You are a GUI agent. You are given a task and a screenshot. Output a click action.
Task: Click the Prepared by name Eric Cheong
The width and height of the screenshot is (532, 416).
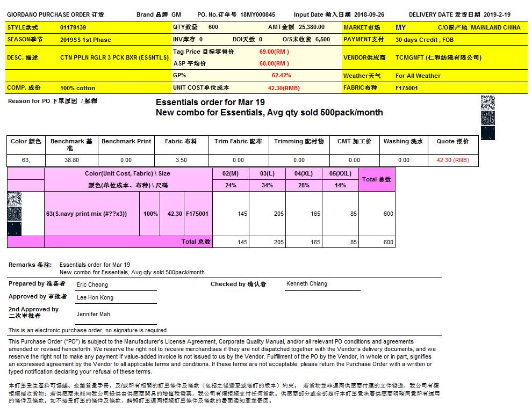(92, 284)
